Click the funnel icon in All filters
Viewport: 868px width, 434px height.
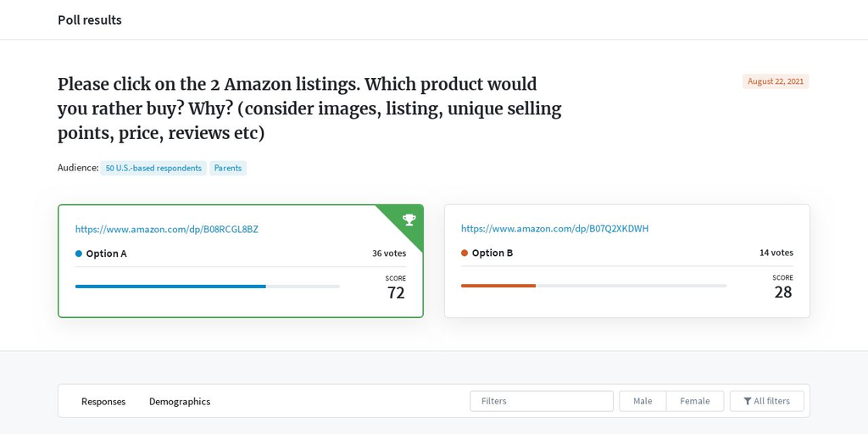[748, 401]
